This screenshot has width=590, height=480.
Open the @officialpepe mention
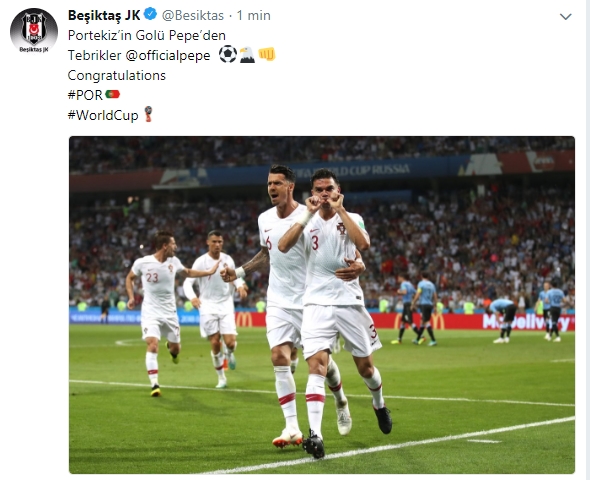(x=168, y=55)
